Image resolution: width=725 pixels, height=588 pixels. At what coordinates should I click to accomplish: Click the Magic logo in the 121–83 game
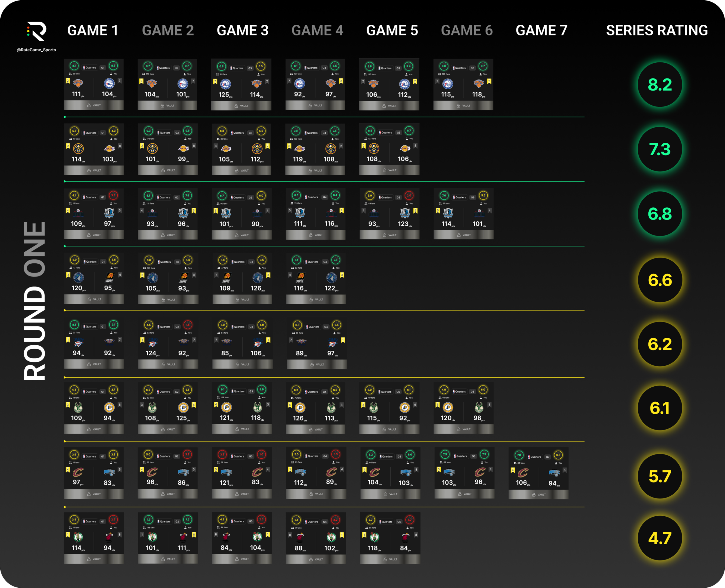[x=227, y=472]
